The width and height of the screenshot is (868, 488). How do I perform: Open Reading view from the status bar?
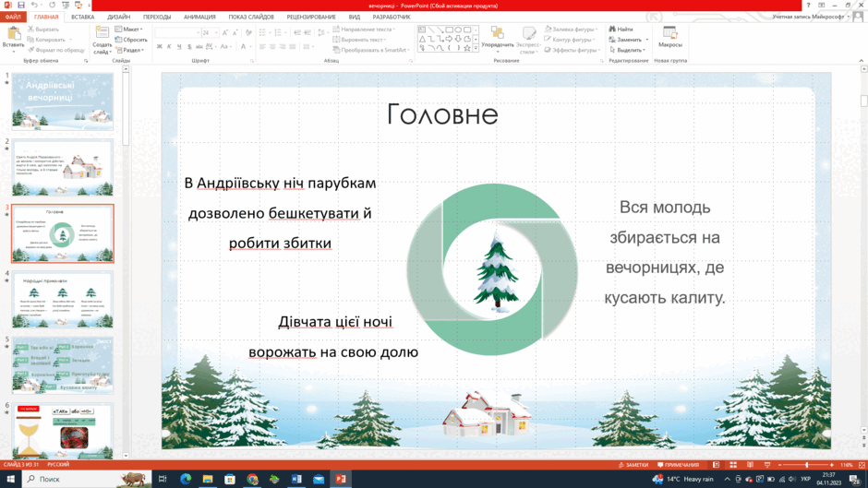(750, 465)
